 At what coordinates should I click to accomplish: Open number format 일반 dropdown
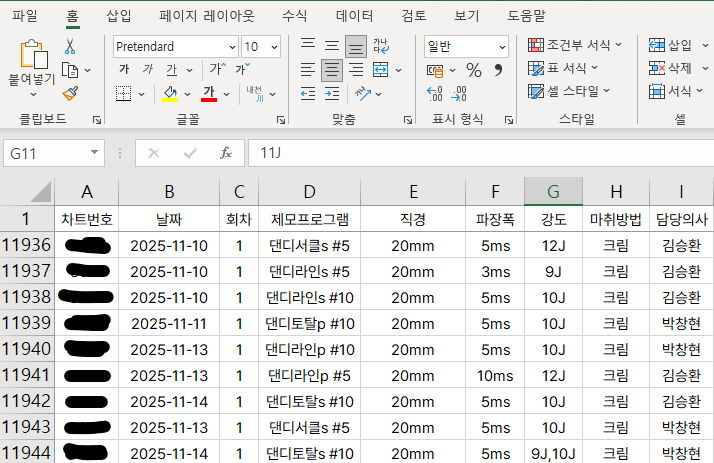[502, 47]
